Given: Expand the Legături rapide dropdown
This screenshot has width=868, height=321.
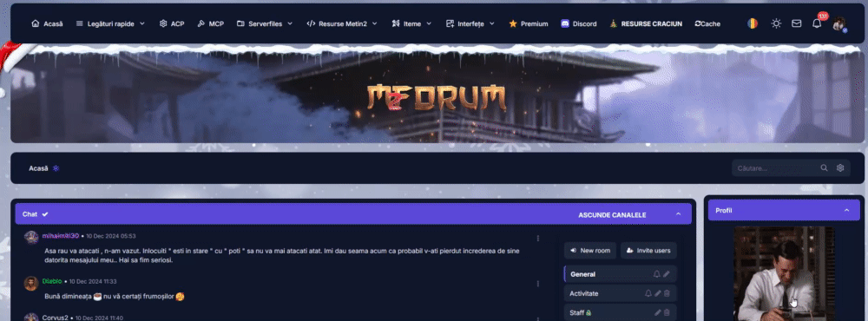Looking at the screenshot, I should (110, 23).
